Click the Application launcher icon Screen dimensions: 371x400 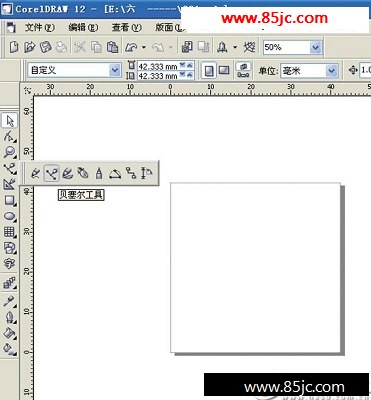pyautogui.click(x=222, y=47)
